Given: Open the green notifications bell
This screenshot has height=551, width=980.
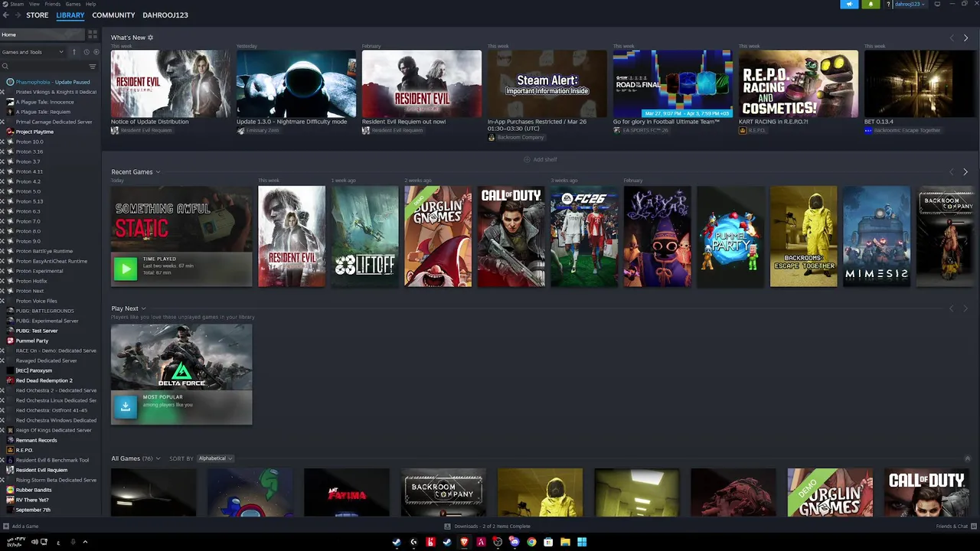Looking at the screenshot, I should [x=871, y=4].
